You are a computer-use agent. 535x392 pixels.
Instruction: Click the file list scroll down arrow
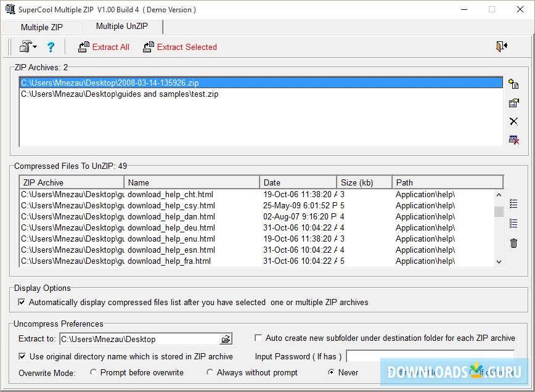(499, 262)
